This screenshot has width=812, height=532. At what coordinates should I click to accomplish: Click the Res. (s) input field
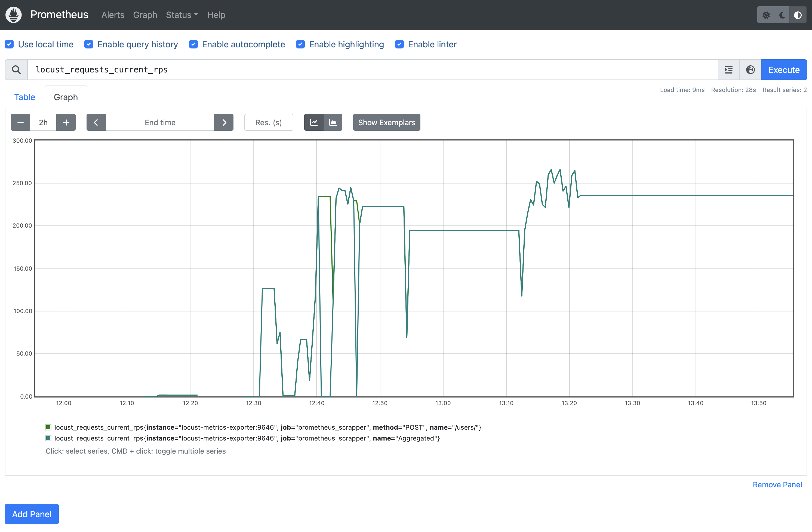pyautogui.click(x=269, y=122)
